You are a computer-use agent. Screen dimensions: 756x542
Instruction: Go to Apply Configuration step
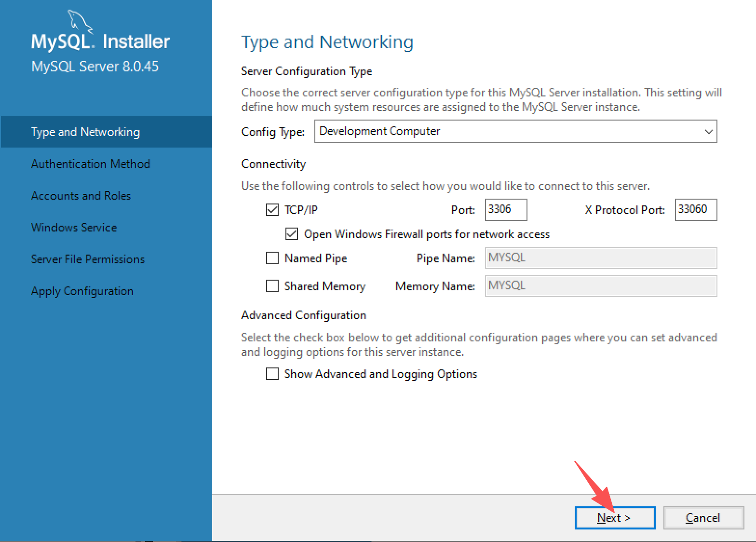pyautogui.click(x=106, y=291)
